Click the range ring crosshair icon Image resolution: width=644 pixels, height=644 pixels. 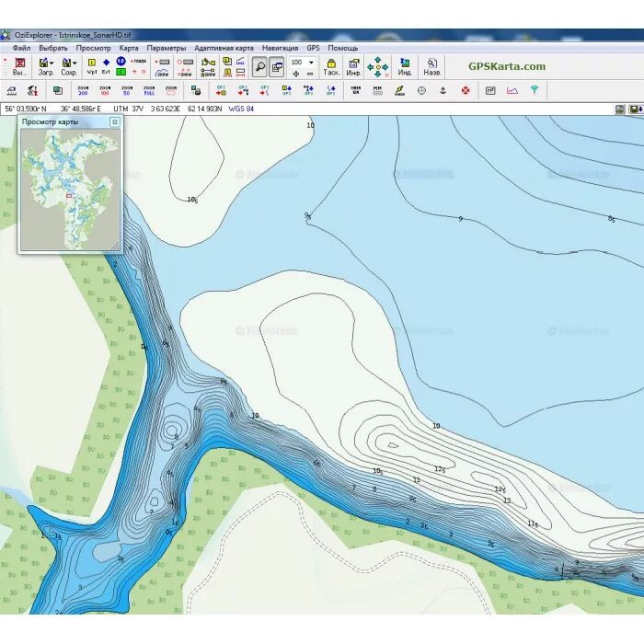tap(421, 90)
